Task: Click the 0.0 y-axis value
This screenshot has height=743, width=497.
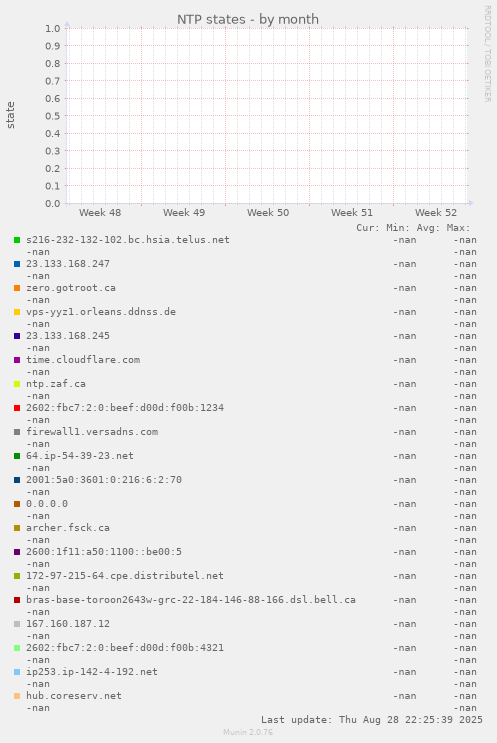Action: pos(53,204)
